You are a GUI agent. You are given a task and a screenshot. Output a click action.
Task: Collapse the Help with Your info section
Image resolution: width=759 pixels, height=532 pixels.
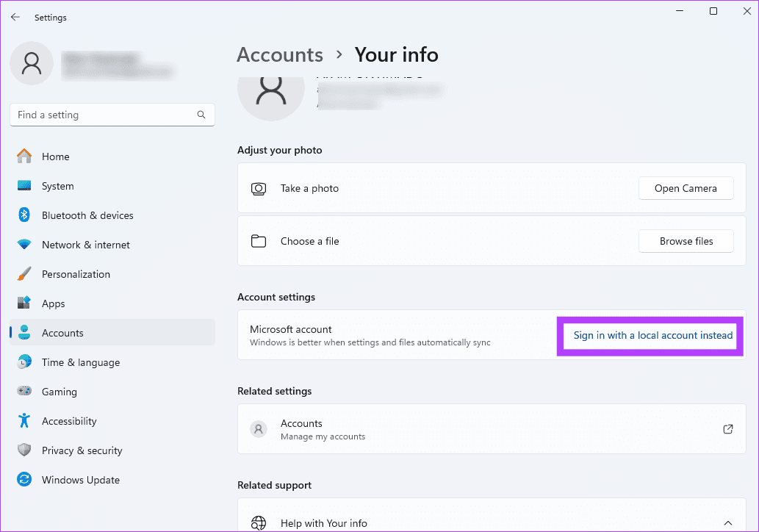tap(727, 523)
